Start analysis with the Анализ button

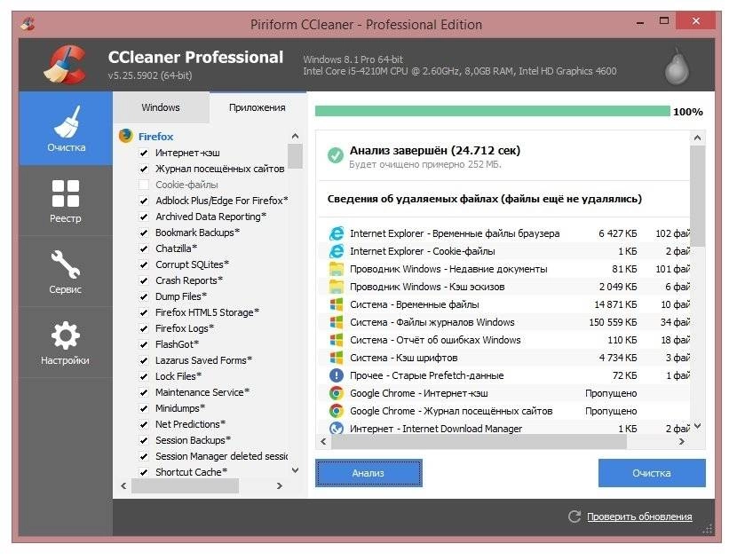click(368, 473)
